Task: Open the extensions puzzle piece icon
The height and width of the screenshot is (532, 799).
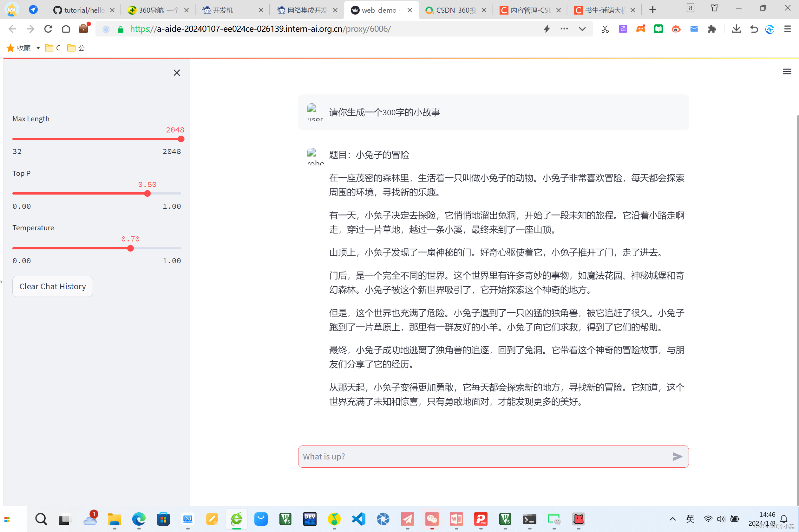Action: point(712,29)
